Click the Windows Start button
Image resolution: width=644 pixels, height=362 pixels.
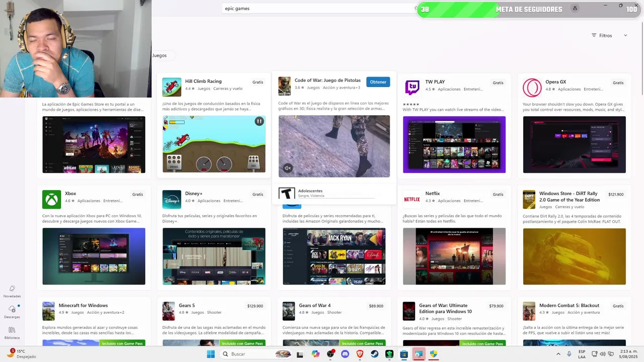pos(211,354)
